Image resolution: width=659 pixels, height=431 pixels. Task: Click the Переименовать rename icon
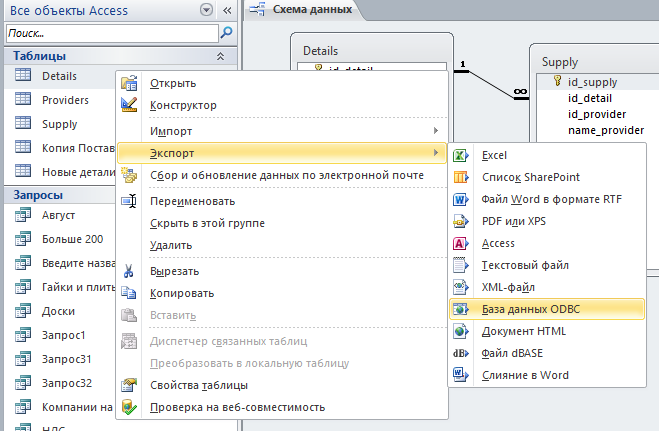point(129,202)
